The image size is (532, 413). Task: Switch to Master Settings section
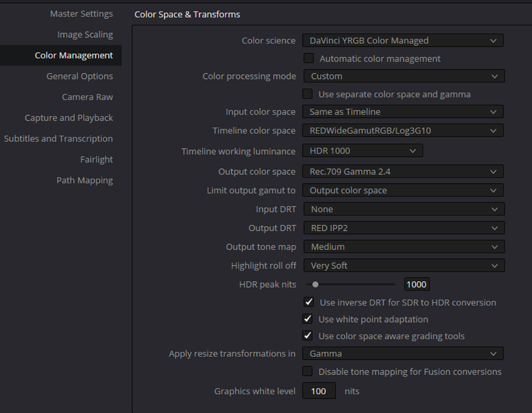[82, 13]
